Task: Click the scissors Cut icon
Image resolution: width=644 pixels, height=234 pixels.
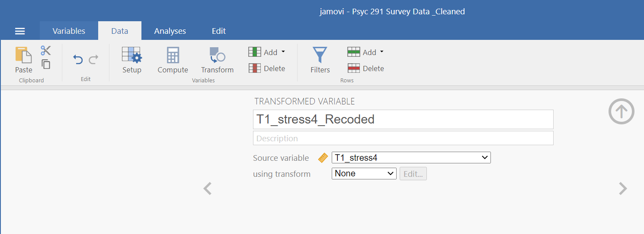Action: pos(46,51)
